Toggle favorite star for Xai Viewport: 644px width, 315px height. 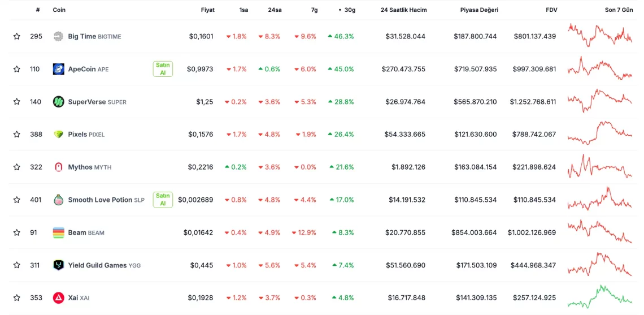(x=17, y=297)
